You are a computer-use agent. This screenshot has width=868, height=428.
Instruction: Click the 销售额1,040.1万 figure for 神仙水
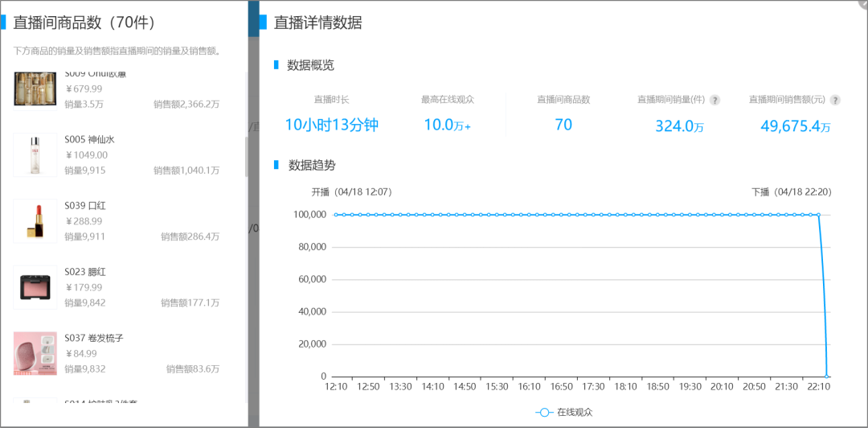tap(186, 171)
